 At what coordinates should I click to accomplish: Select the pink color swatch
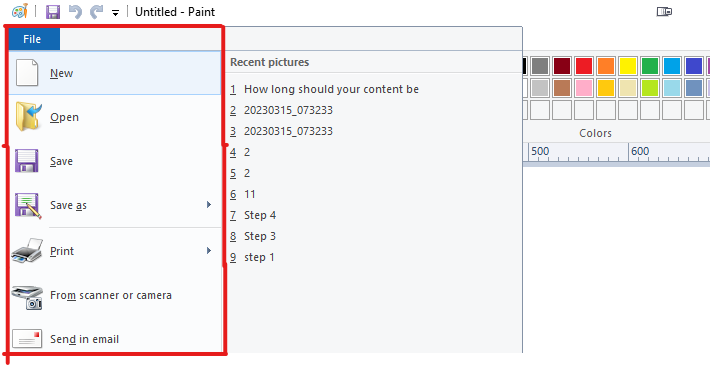[x=584, y=88]
